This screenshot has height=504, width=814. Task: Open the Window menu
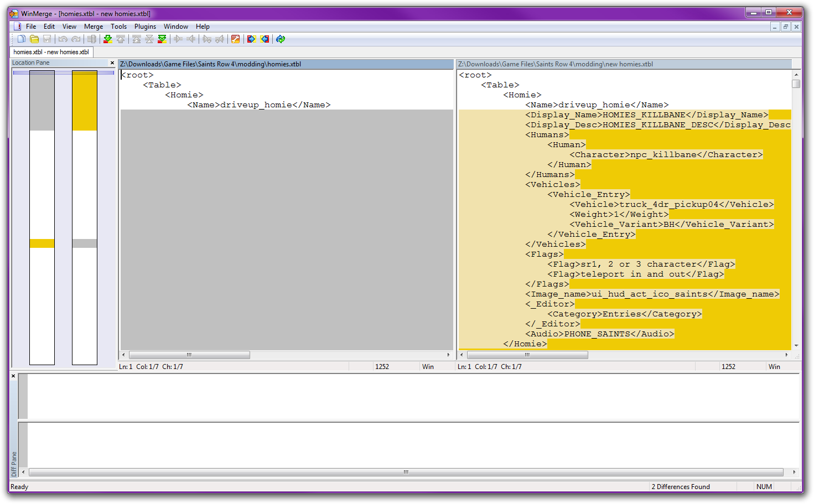click(176, 27)
